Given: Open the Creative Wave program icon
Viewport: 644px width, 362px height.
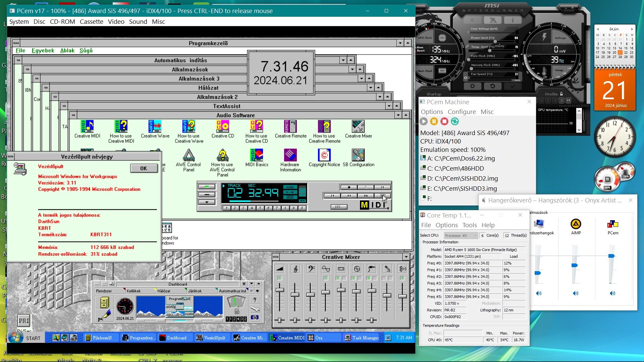Looking at the screenshot, I should [155, 129].
